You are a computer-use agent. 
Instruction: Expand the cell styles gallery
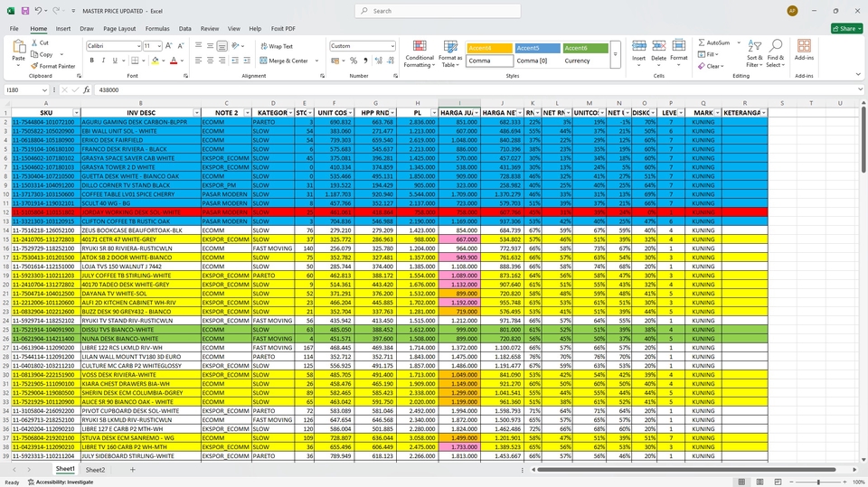[615, 55]
